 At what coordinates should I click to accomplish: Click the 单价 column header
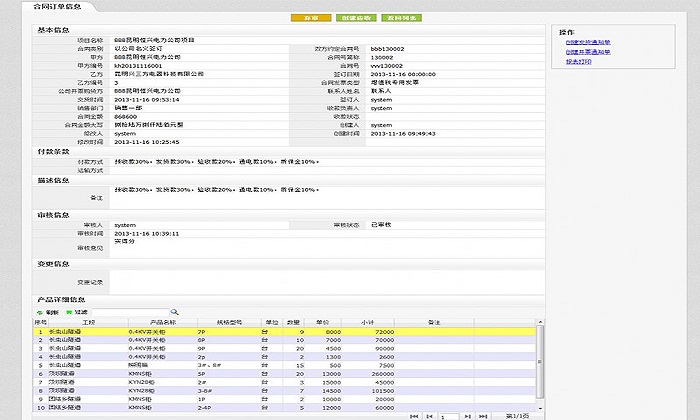323,322
